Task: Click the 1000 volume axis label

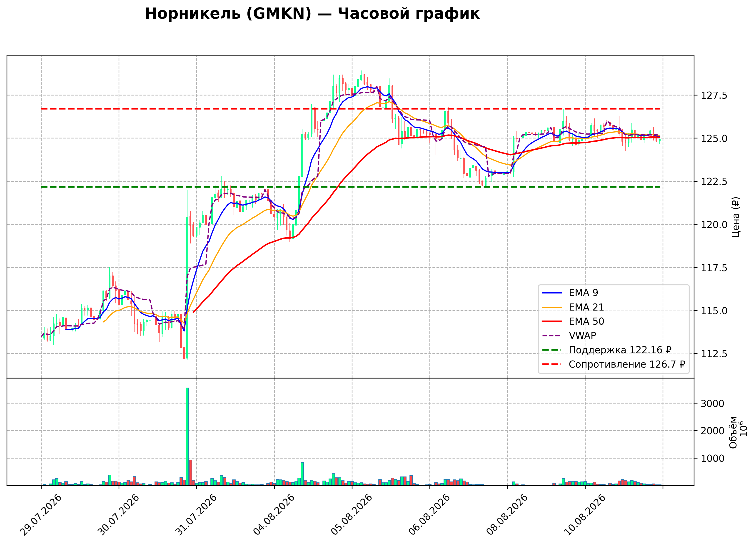Action: click(713, 458)
